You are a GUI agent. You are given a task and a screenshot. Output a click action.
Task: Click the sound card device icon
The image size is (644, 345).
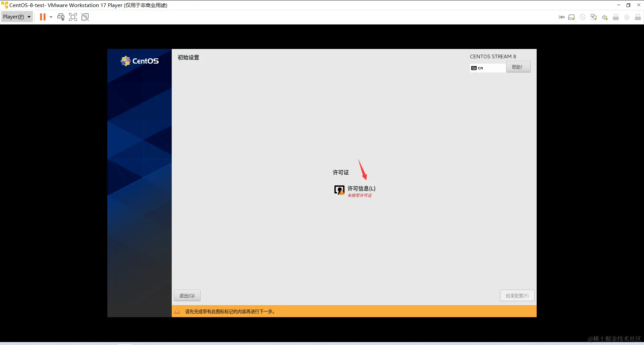point(605,17)
